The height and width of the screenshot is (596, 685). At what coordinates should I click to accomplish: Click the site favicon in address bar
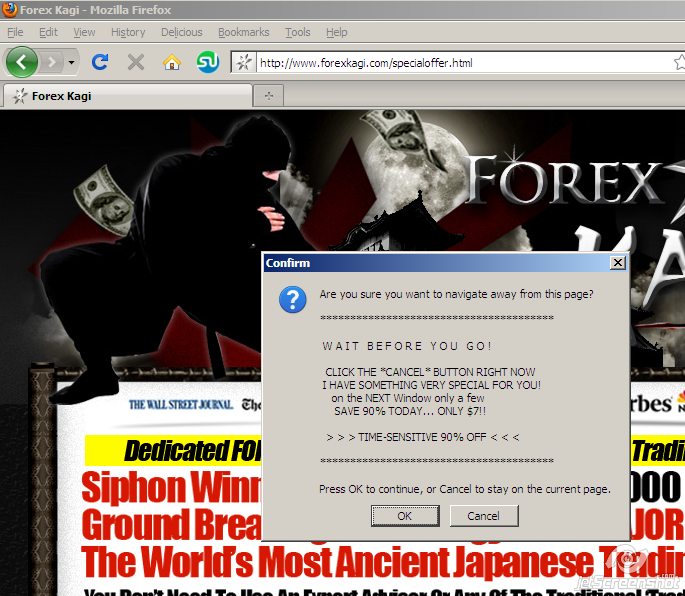(244, 62)
